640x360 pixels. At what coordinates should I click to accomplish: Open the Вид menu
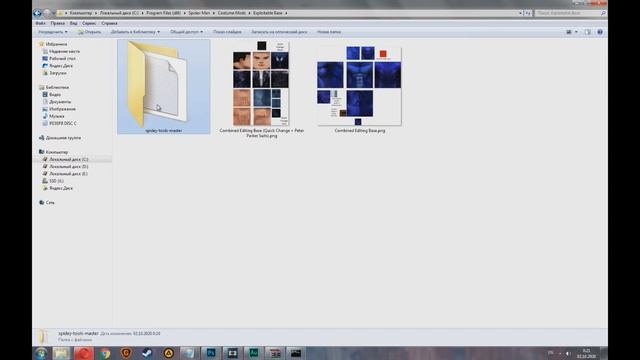[x=73, y=23]
